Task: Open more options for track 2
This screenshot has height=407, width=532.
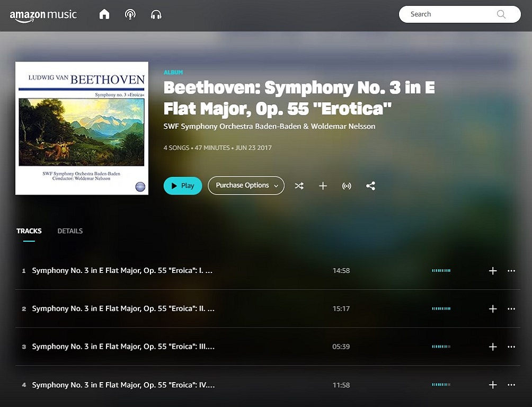Action: (x=511, y=309)
